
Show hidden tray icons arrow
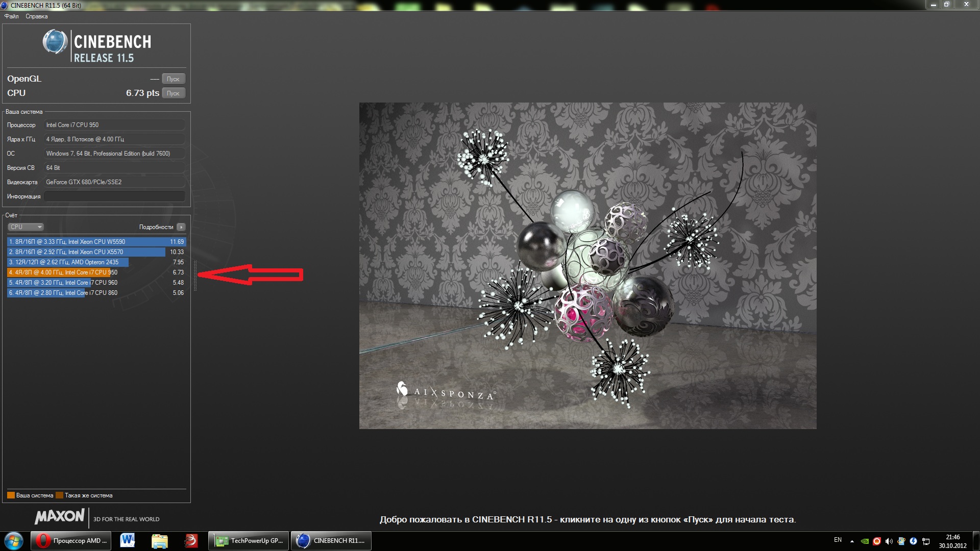pyautogui.click(x=851, y=541)
